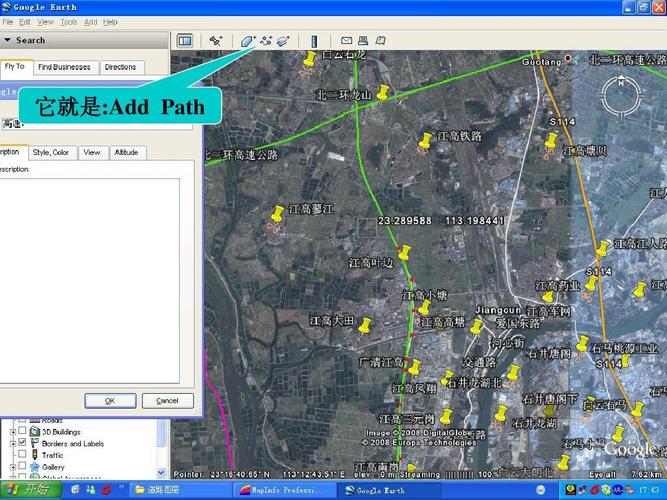667x500 pixels.
Task: Switch to the Find Businesses tab
Action: tap(64, 67)
